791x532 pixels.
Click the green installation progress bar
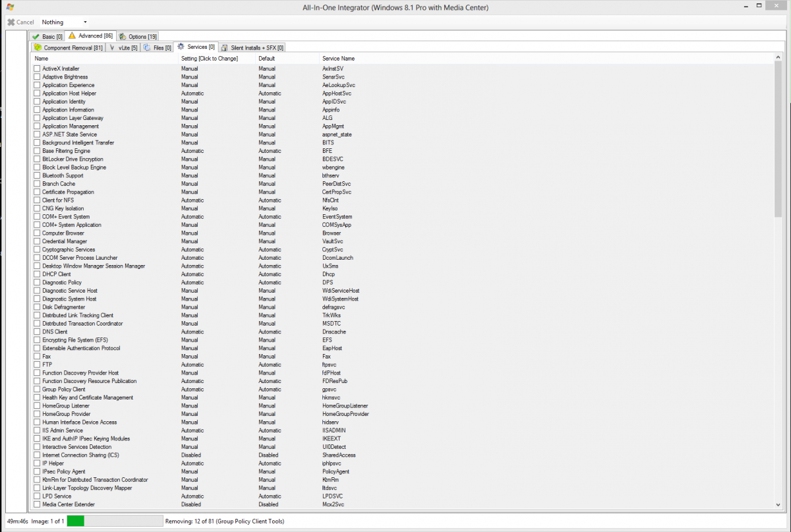pyautogui.click(x=75, y=521)
